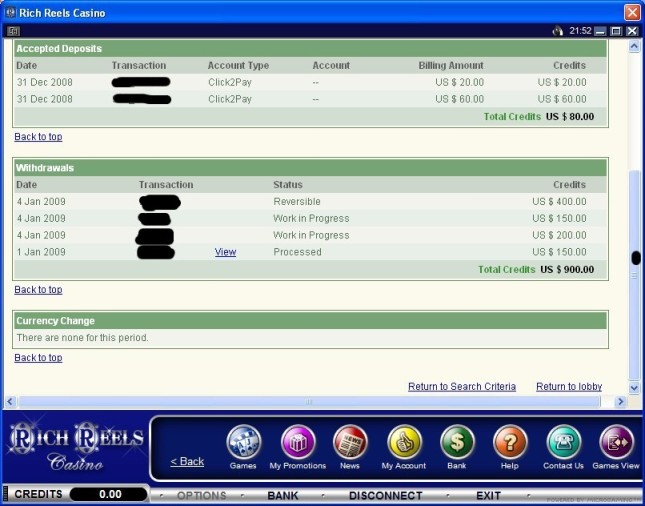Maximize the inner casino panel

616,31
